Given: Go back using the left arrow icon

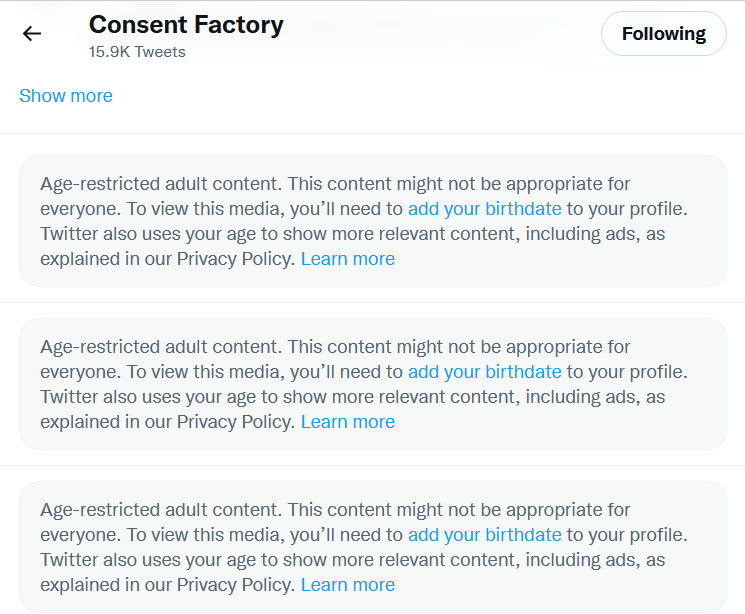Looking at the screenshot, I should tap(32, 34).
